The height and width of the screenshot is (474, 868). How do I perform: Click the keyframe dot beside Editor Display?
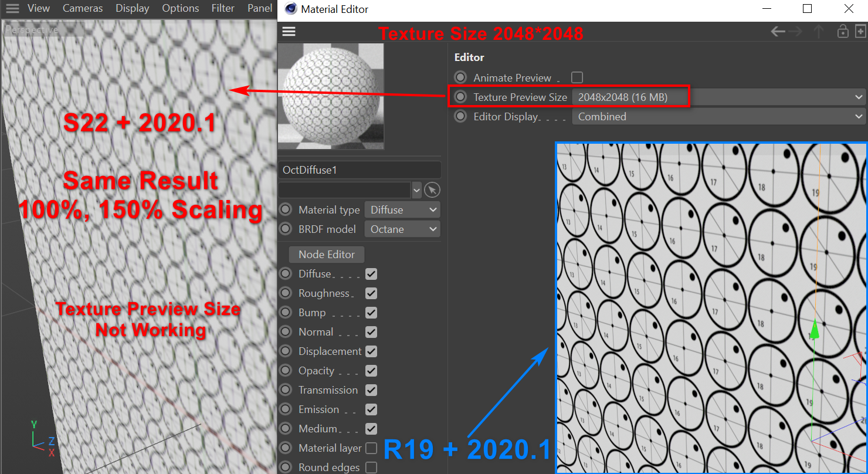point(461,116)
